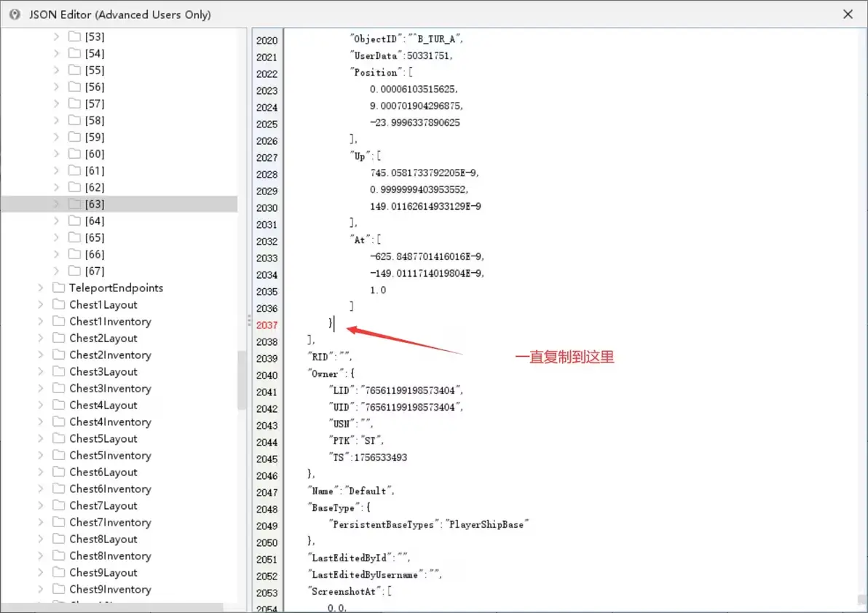
Task: Click the folder icon beside TeleportEndpoints
Action: click(x=59, y=288)
